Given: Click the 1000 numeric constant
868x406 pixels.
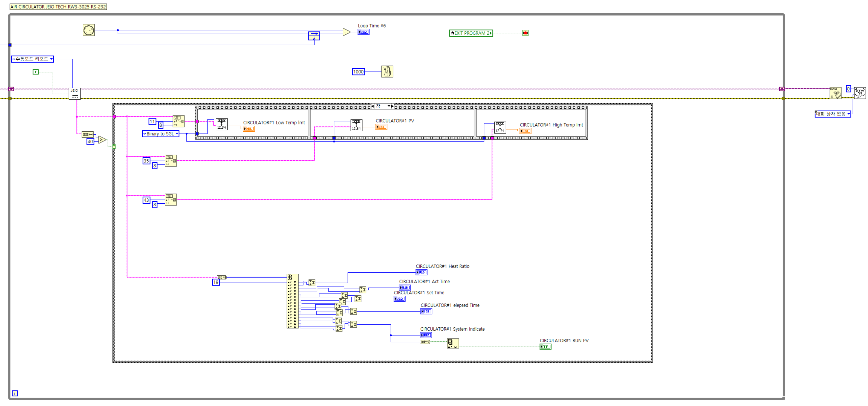Looking at the screenshot, I should (x=358, y=72).
